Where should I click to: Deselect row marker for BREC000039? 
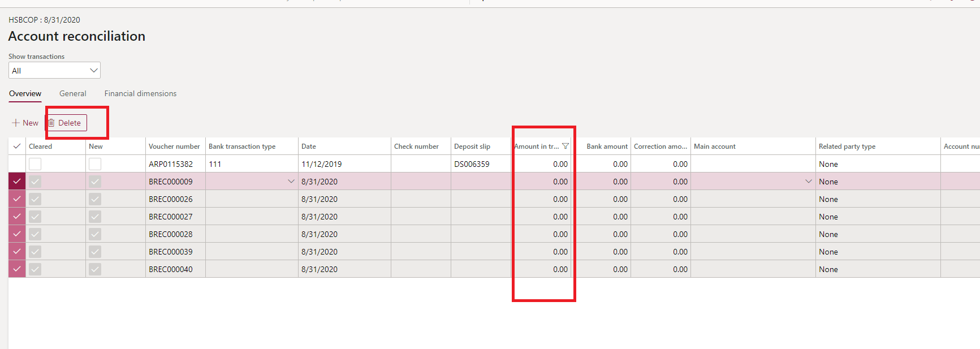(x=17, y=252)
